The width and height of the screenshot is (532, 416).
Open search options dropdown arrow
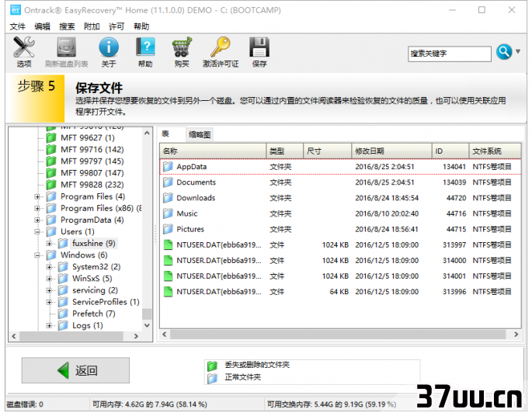click(x=518, y=51)
